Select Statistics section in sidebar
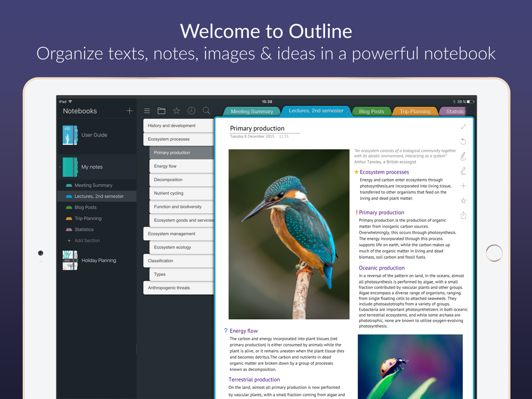 click(97, 229)
